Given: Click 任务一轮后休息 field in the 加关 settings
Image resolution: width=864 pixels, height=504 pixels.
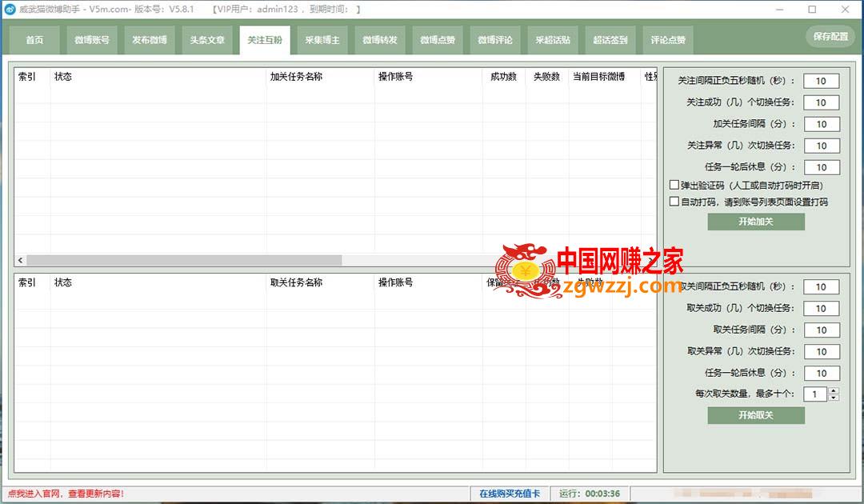Looking at the screenshot, I should click(821, 167).
